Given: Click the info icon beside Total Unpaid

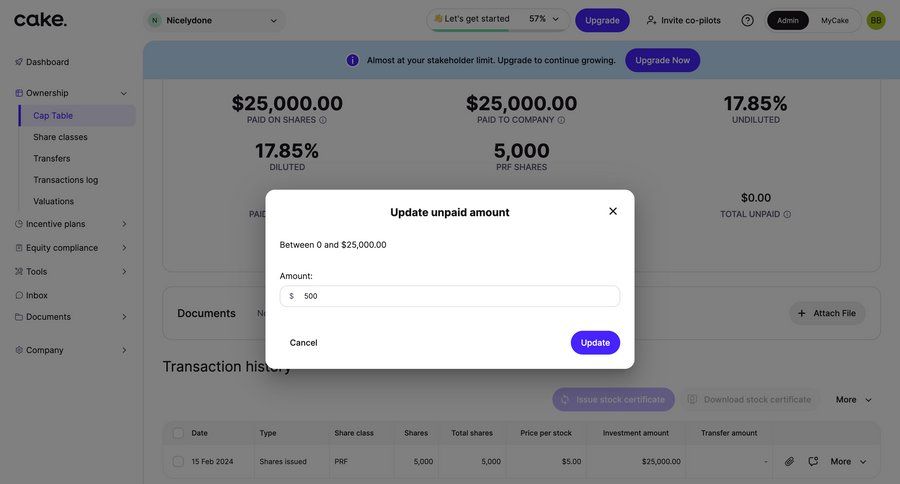Looking at the screenshot, I should (787, 214).
